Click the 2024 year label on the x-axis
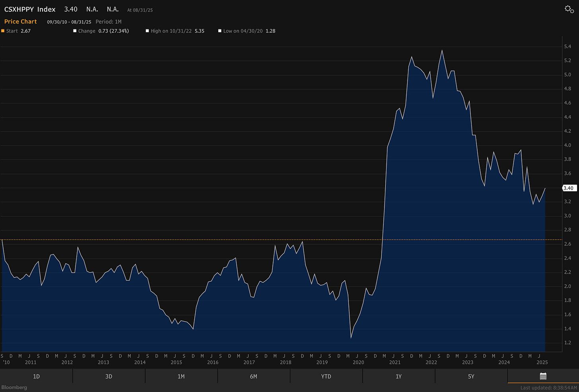The image size is (579, 392). click(504, 362)
